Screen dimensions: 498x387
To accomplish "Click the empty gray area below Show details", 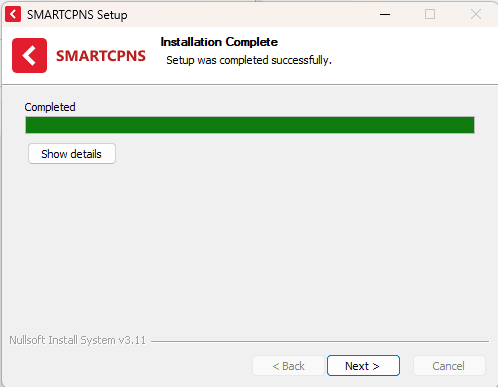I will click(x=249, y=247).
